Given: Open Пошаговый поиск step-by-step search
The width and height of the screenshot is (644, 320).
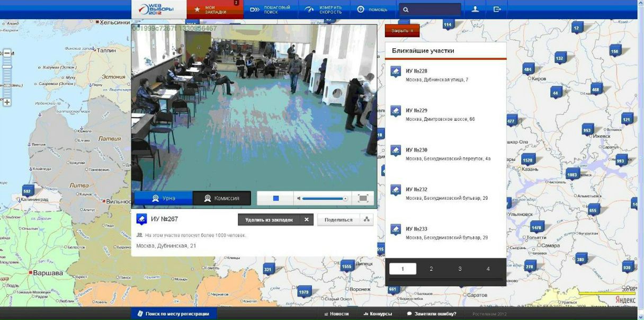Looking at the screenshot, I should [x=270, y=10].
